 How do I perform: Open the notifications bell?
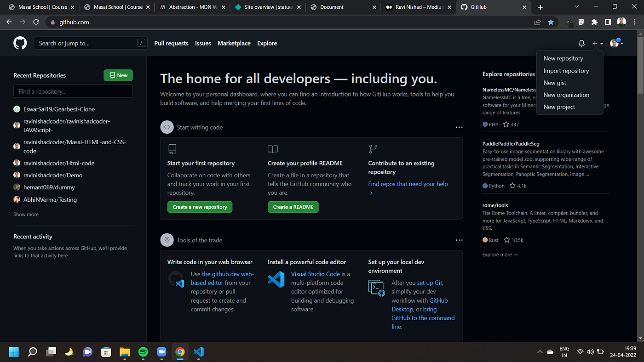pos(581,43)
